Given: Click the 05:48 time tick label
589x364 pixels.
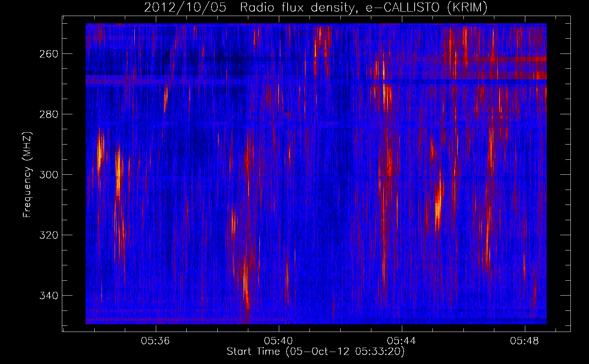Looking at the screenshot, I should [x=525, y=341].
